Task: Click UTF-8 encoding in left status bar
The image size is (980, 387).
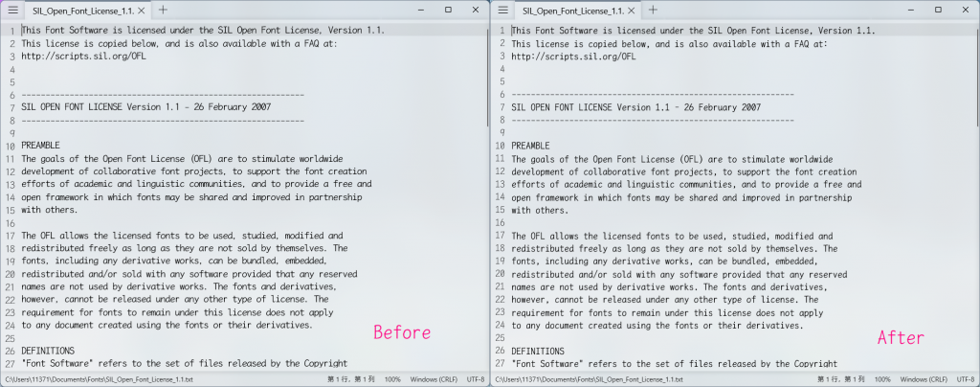Action: coord(476,379)
